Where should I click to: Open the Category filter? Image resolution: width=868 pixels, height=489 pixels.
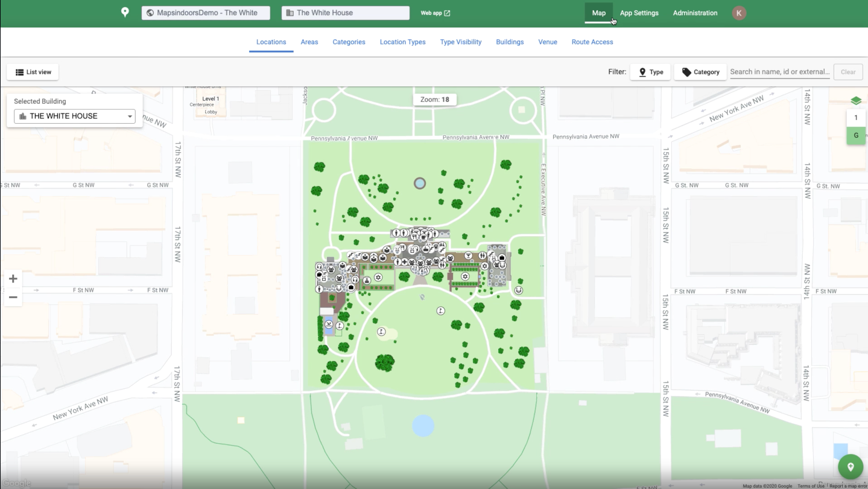tap(700, 72)
